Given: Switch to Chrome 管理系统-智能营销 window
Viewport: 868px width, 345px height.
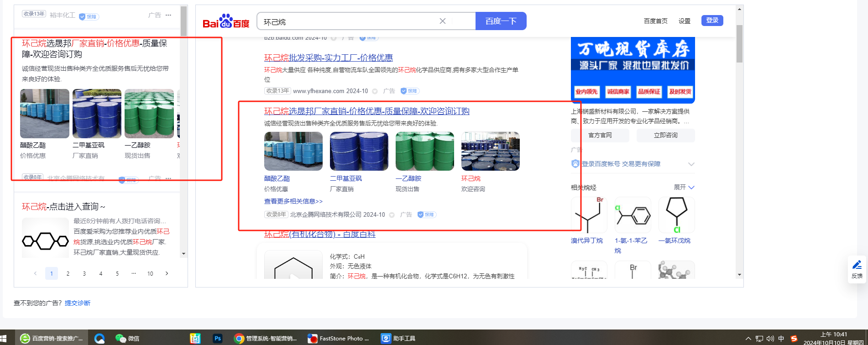Looking at the screenshot, I should point(265,338).
